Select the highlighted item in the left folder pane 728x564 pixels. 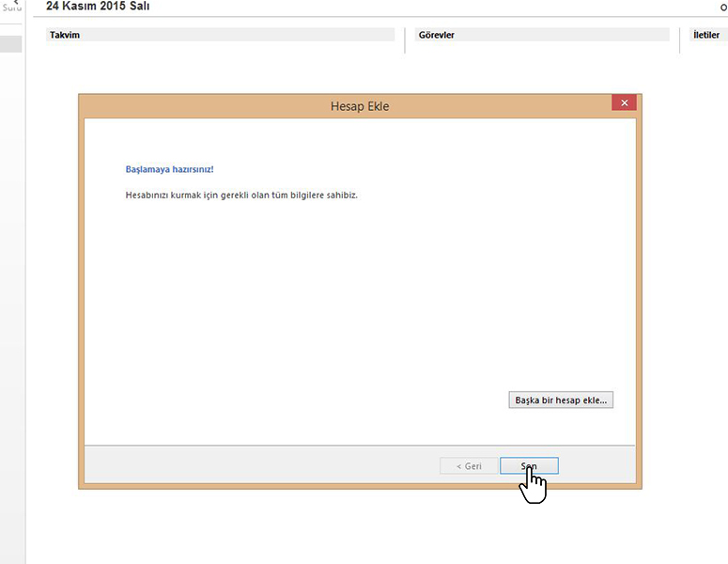click(x=11, y=43)
